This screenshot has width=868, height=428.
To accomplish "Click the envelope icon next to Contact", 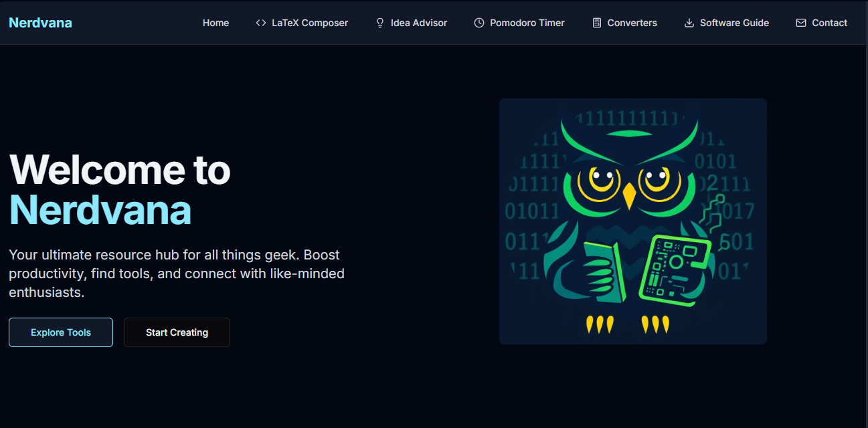I will (x=801, y=23).
